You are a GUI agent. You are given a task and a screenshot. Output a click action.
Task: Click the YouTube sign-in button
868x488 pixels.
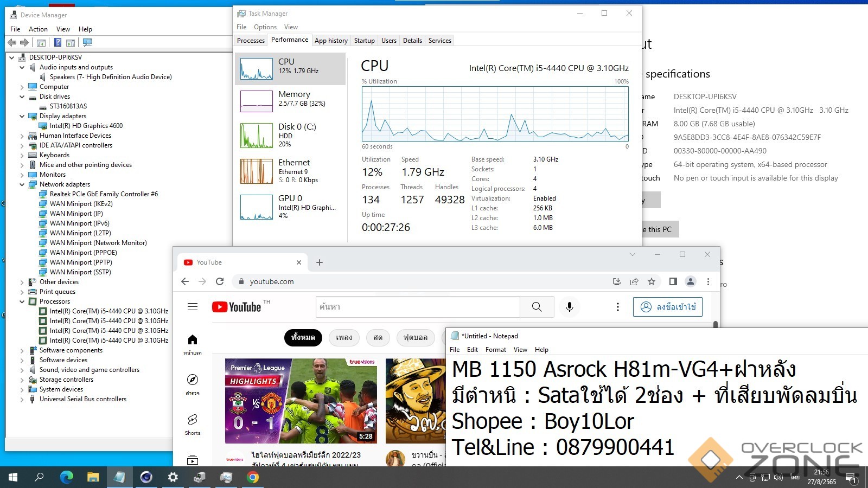[x=667, y=307]
